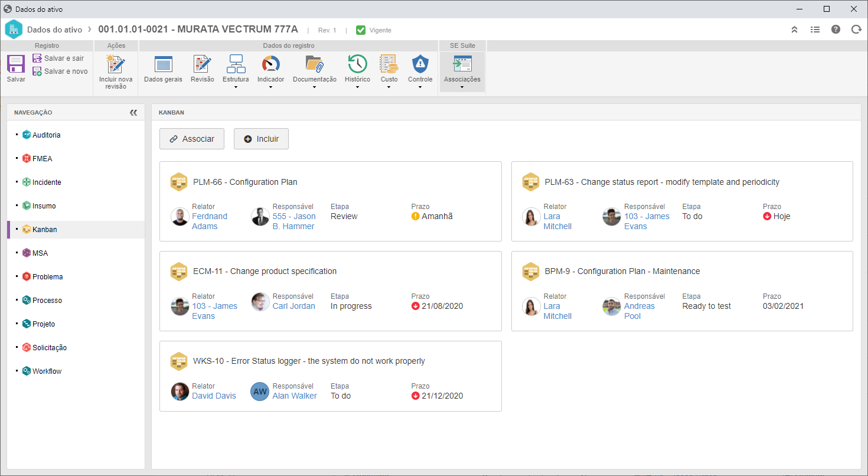The height and width of the screenshot is (476, 868).
Task: Collapse the Navegação panel
Action: click(x=133, y=112)
